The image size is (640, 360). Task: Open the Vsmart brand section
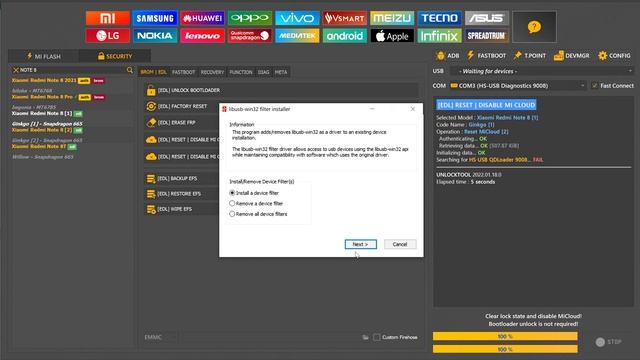pos(344,18)
